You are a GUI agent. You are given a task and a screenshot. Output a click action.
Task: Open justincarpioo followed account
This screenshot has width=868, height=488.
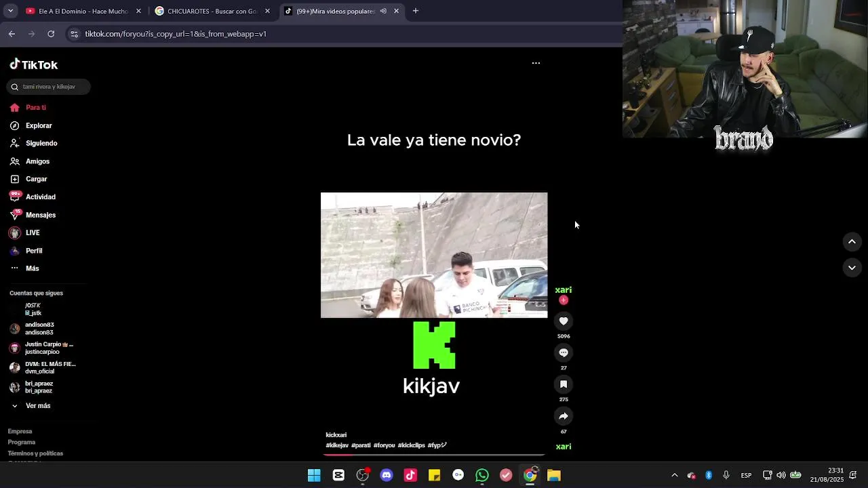[x=41, y=348]
